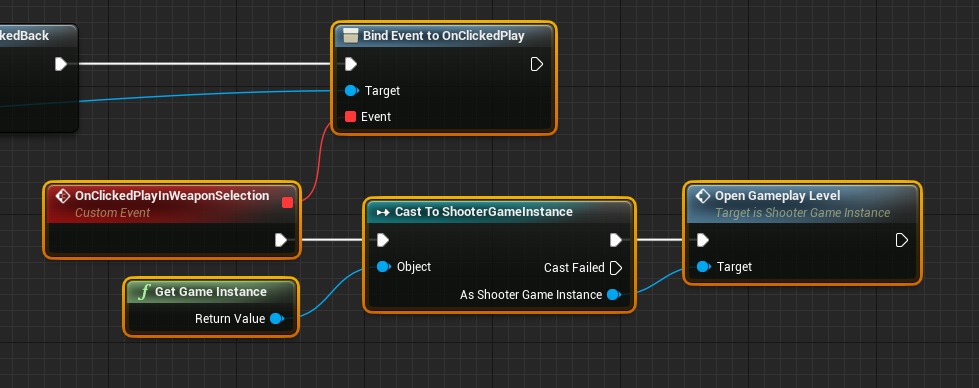Click the As Shooter Game Instance output pin
This screenshot has height=388, width=979.
[x=614, y=295]
